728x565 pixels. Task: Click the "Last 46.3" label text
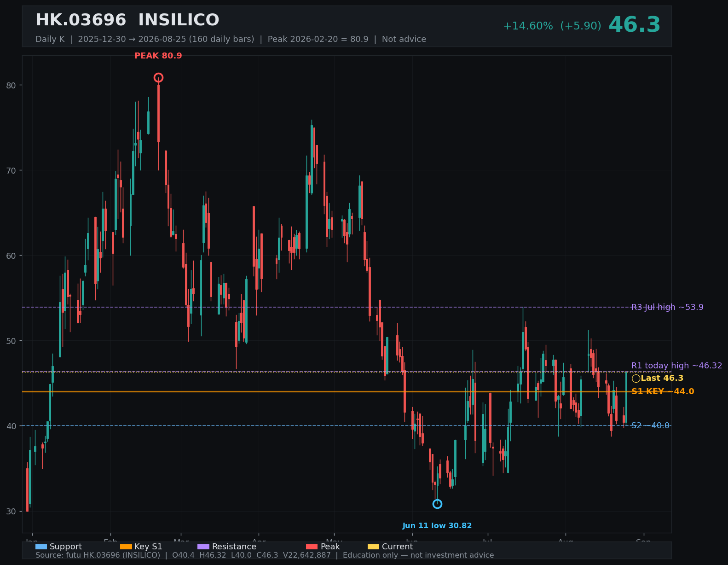[x=662, y=379]
